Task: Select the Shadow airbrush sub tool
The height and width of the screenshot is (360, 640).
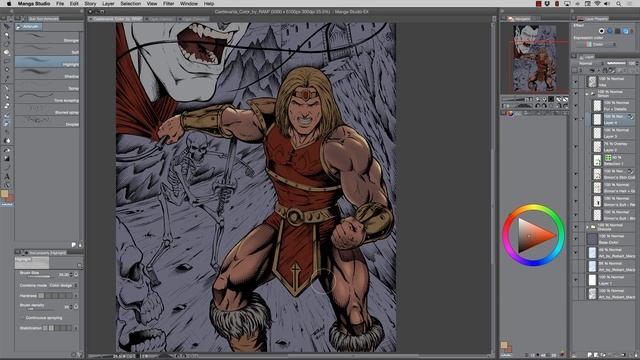Action: click(47, 73)
